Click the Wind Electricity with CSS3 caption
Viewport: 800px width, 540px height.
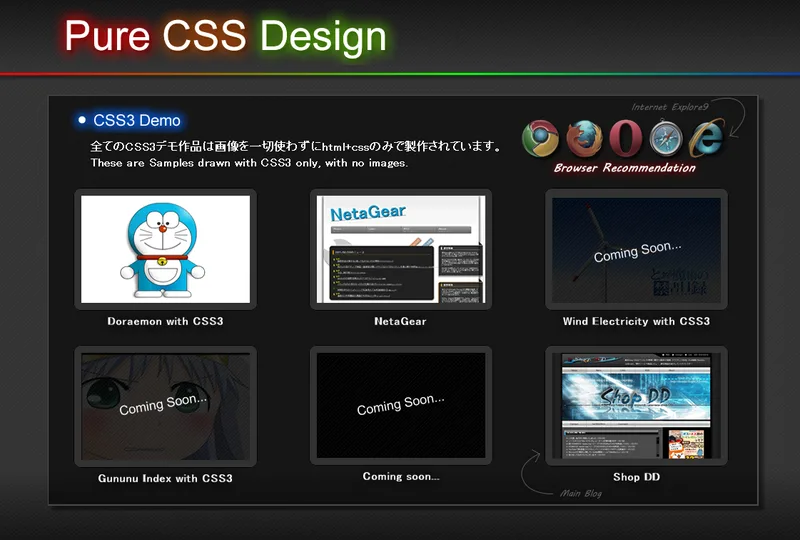click(636, 322)
